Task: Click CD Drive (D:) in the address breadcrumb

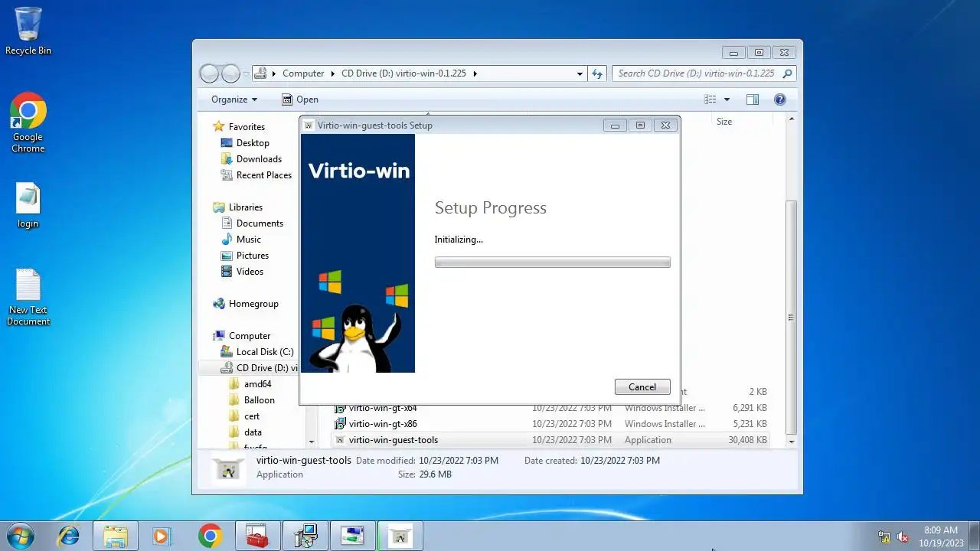Action: tap(403, 73)
